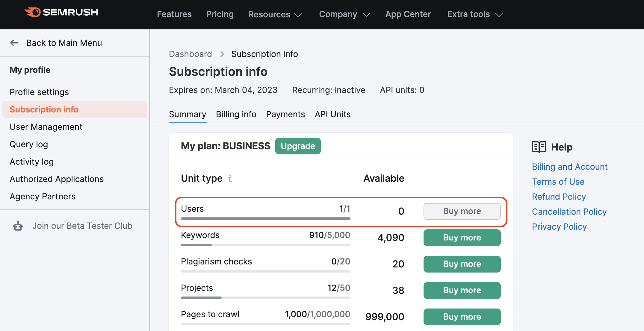Viewport: 644px width, 331px height.
Task: Click the 'My plan: BUSINESS' heading
Action: click(226, 146)
